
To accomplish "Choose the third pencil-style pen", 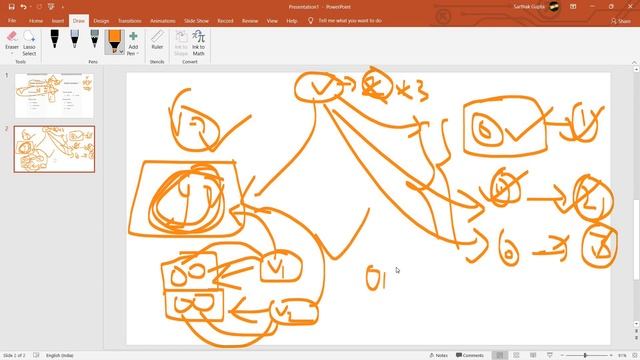I will 94,39.
